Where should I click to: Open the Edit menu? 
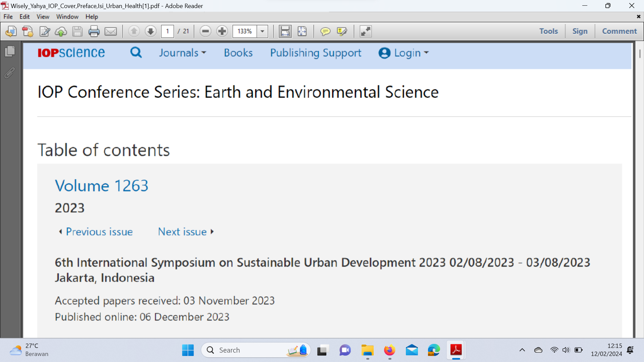click(24, 16)
